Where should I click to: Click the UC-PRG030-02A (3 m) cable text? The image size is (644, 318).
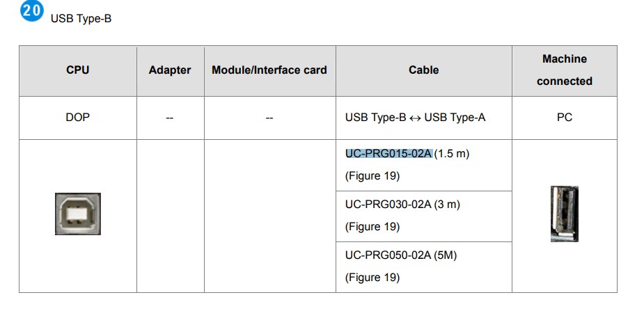coord(402,205)
